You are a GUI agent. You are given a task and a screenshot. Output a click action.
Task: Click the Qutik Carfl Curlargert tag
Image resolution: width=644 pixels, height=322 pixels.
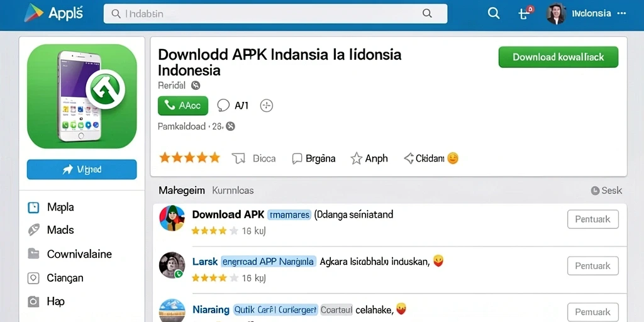(275, 309)
